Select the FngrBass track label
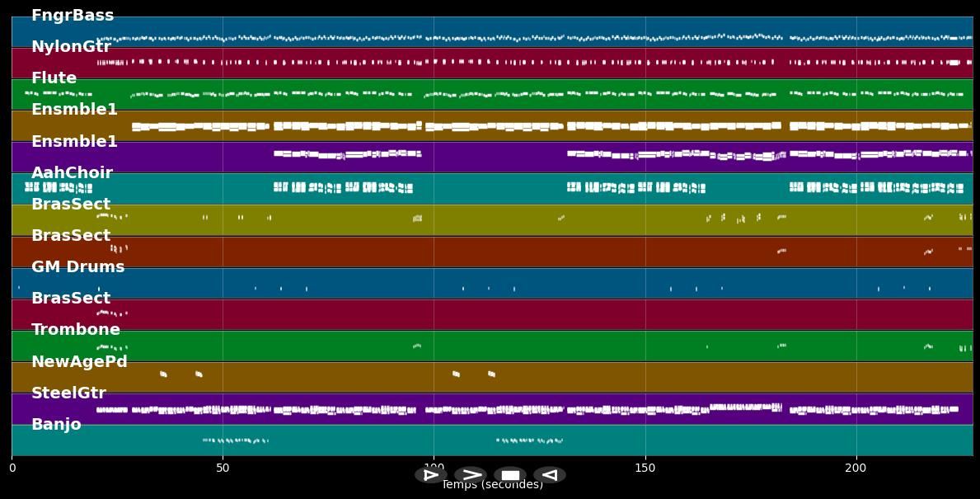 (x=73, y=16)
